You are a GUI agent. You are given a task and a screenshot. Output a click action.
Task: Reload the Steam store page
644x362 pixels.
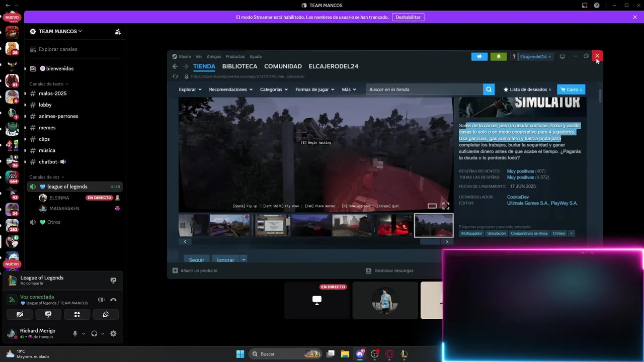[x=175, y=76]
